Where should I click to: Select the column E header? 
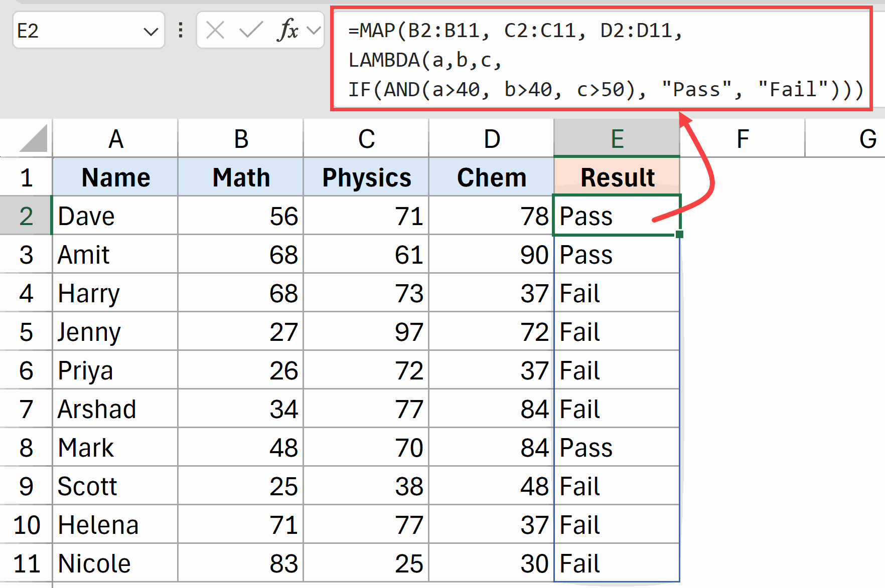(x=616, y=139)
